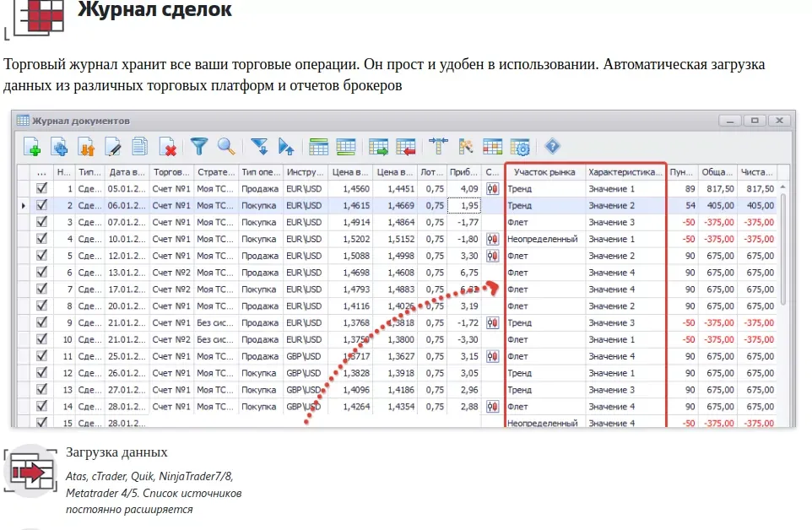Click the candlestick chart icon in row 9

pyautogui.click(x=492, y=323)
